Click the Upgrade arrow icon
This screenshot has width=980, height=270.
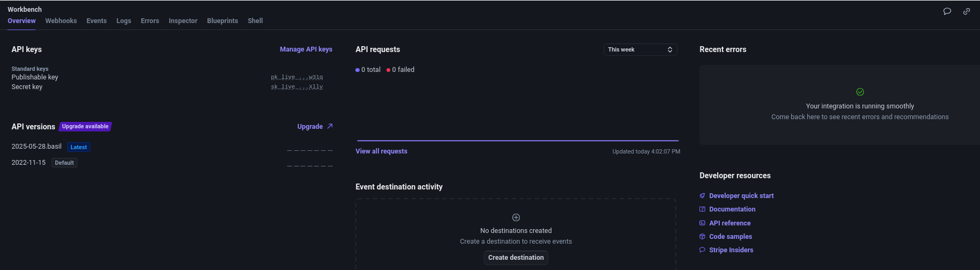click(x=330, y=126)
